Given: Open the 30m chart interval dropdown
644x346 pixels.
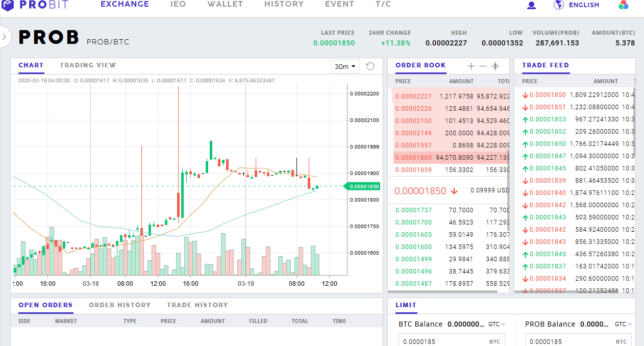Looking at the screenshot, I should 345,66.
